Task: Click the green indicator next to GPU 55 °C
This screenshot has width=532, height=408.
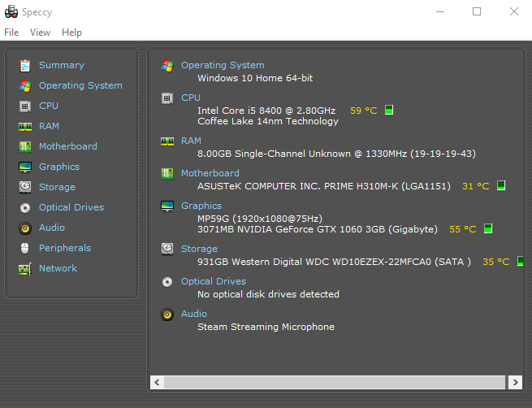Action: pos(488,228)
